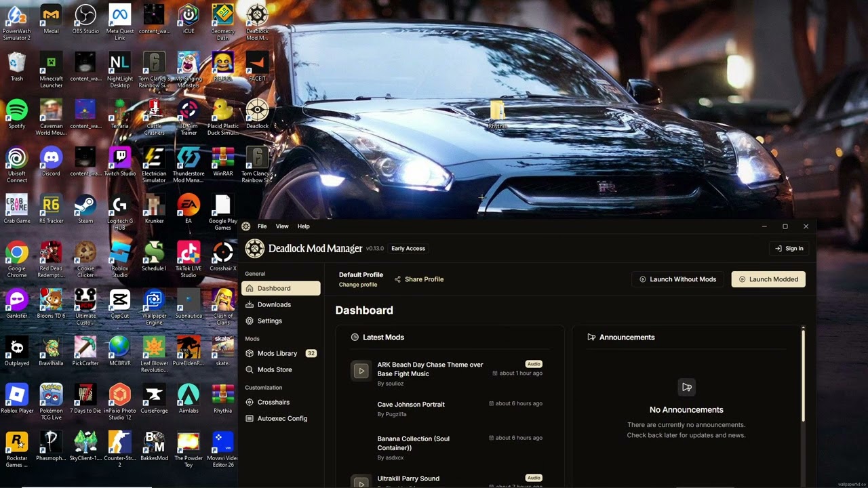Viewport: 868px width, 488px height.
Task: Open the Help menu in Deadlock Mod Manager
Action: point(303,226)
